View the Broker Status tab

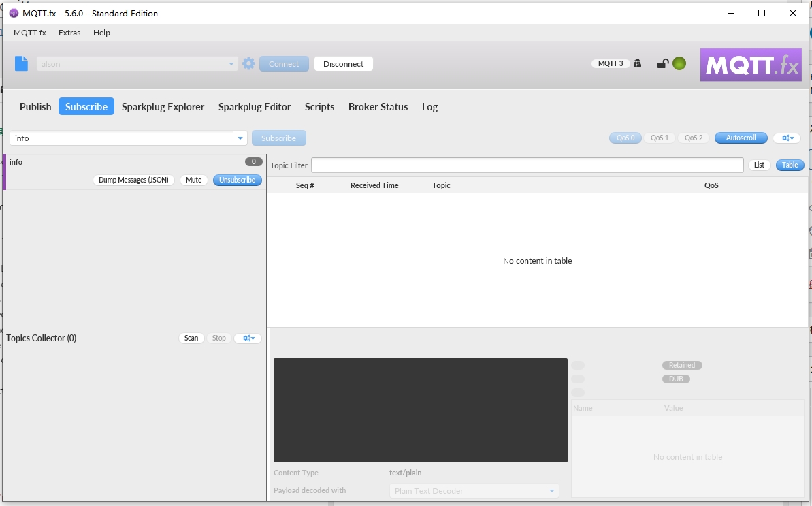click(378, 107)
